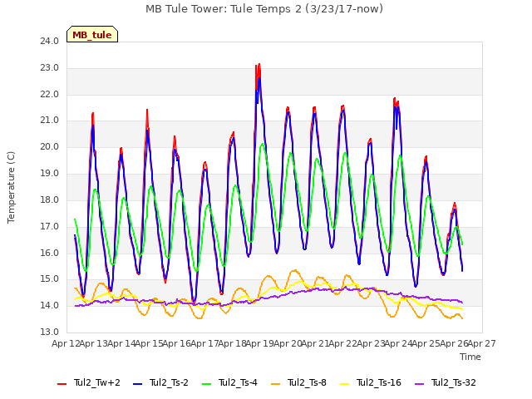Select the Tul2_Ts-8 legend entry
This screenshot has height=399, width=532.
(x=298, y=383)
